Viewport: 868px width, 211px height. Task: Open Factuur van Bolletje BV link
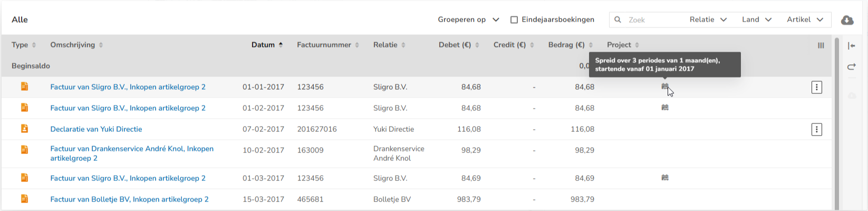click(x=129, y=199)
